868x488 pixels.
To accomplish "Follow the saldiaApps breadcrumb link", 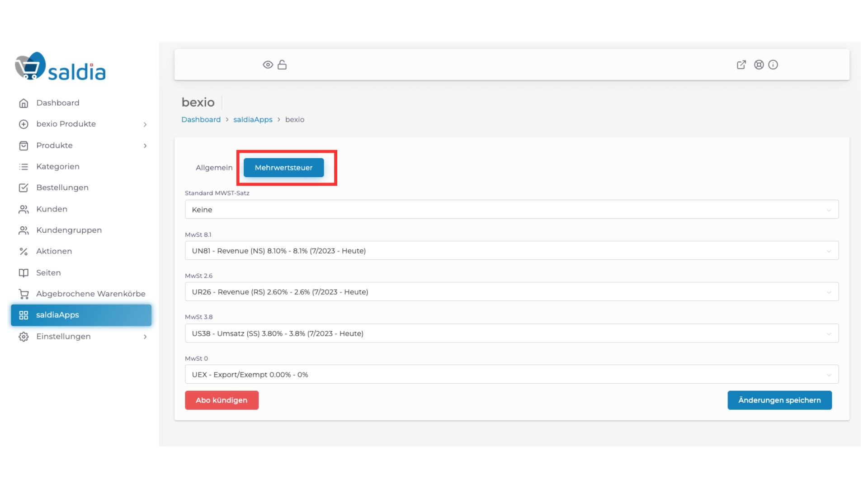I will [x=253, y=120].
